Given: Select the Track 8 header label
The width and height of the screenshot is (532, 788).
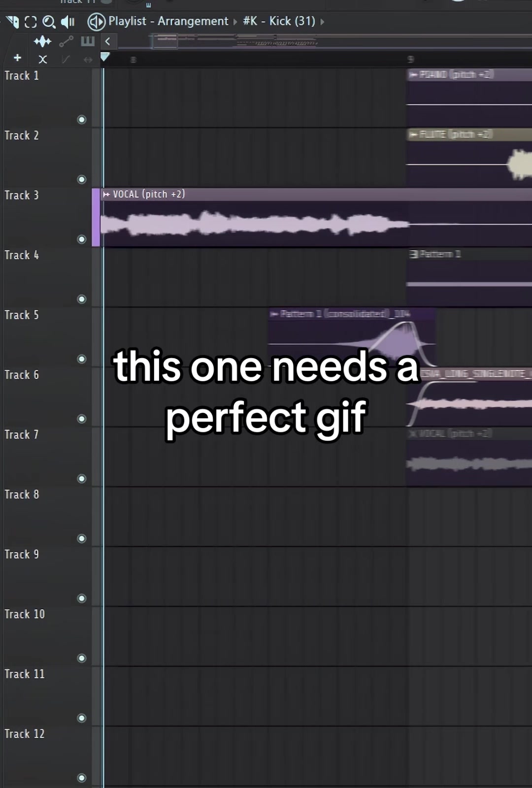Looking at the screenshot, I should click(22, 494).
